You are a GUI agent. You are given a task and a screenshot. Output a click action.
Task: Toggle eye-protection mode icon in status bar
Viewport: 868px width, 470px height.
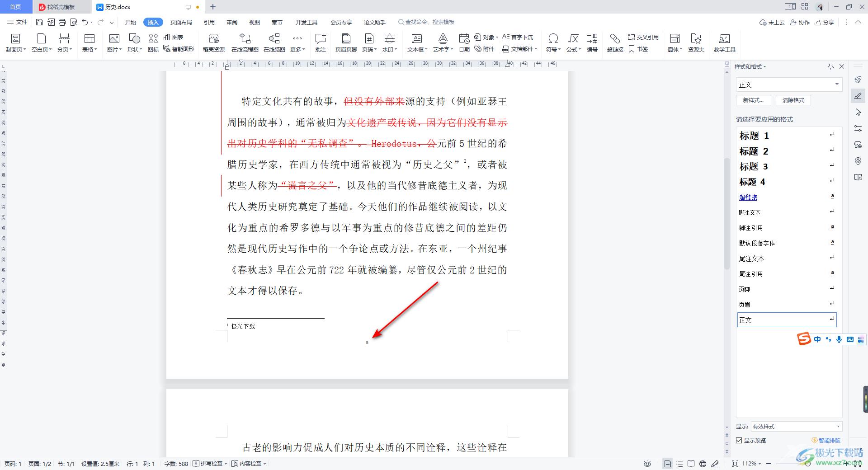[x=647, y=464]
